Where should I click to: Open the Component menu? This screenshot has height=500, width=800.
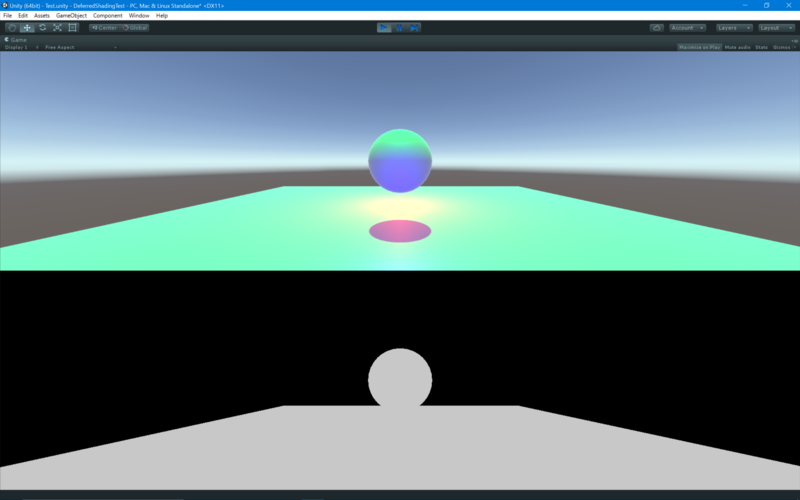(108, 16)
